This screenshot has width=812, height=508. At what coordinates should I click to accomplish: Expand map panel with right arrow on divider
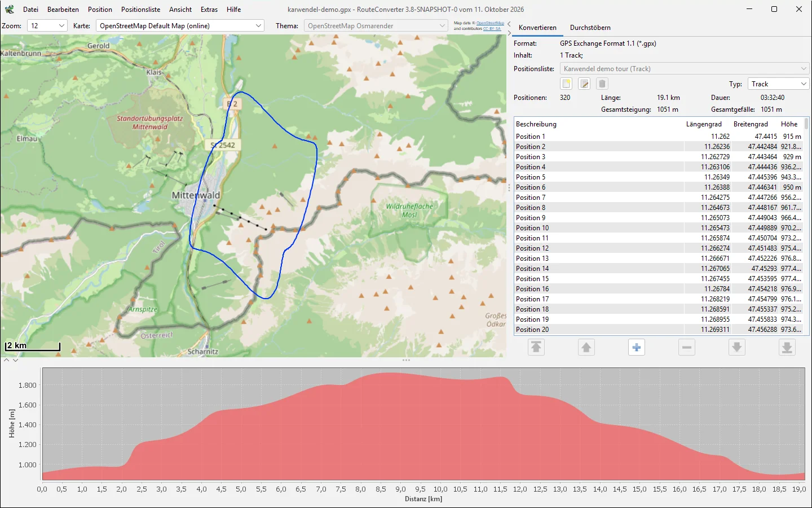coord(509,33)
